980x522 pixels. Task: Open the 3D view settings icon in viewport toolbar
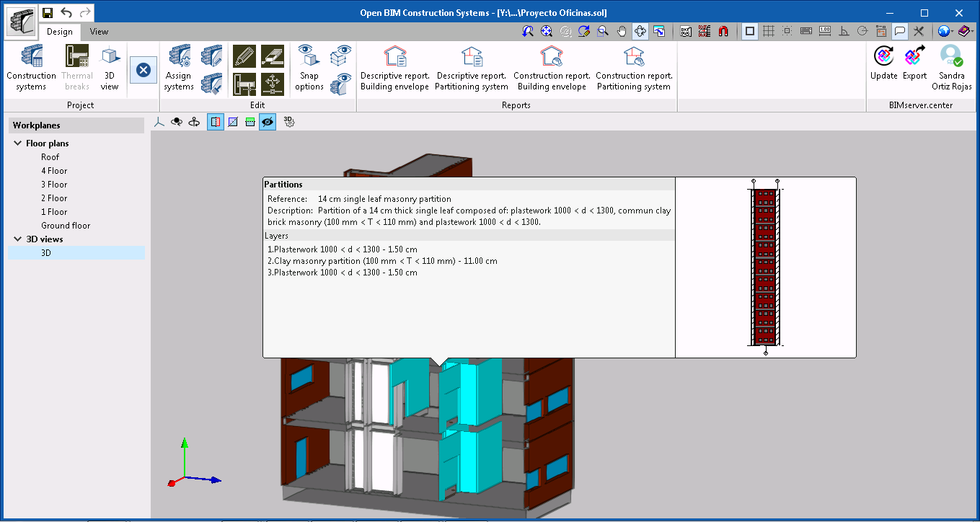(291, 121)
